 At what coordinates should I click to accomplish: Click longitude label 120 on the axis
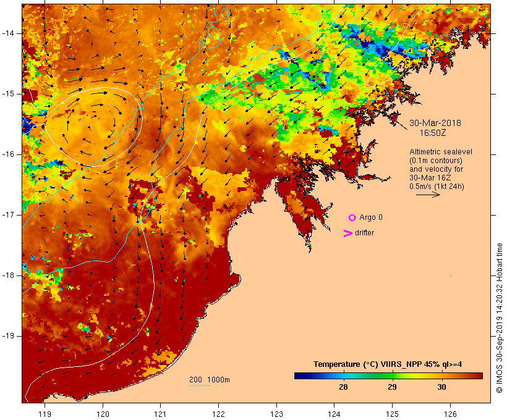(103, 414)
